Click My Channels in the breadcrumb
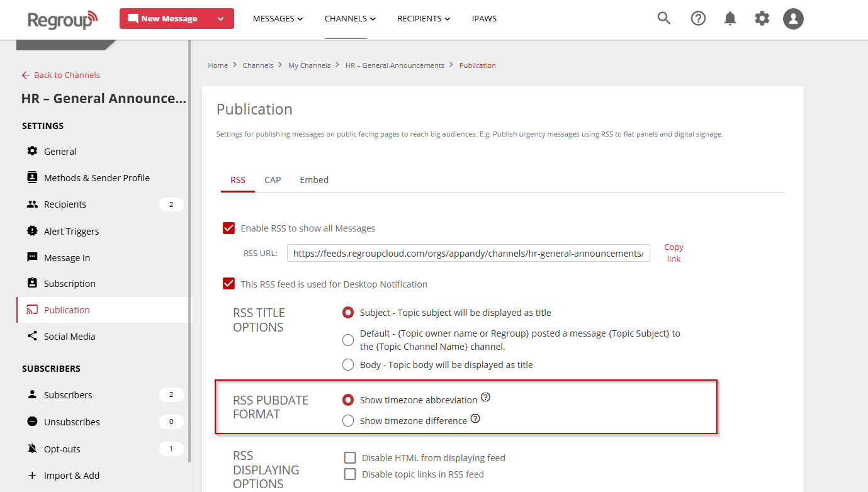 pyautogui.click(x=309, y=65)
